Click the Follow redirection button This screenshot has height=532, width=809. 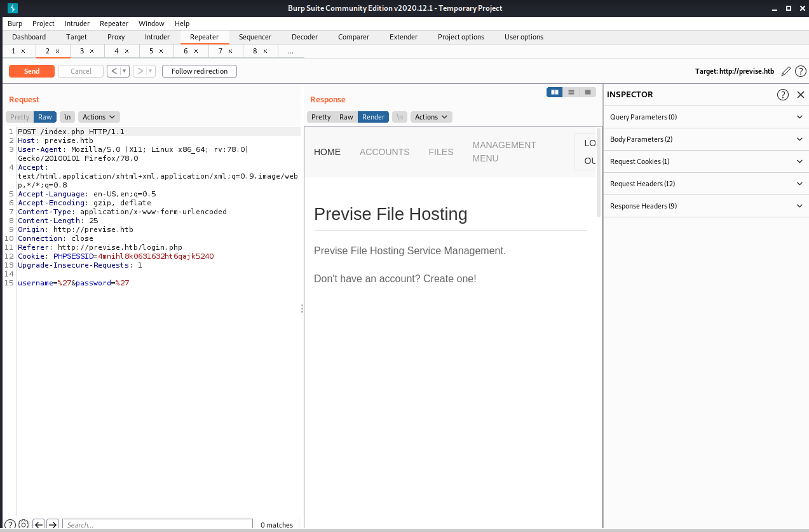199,71
